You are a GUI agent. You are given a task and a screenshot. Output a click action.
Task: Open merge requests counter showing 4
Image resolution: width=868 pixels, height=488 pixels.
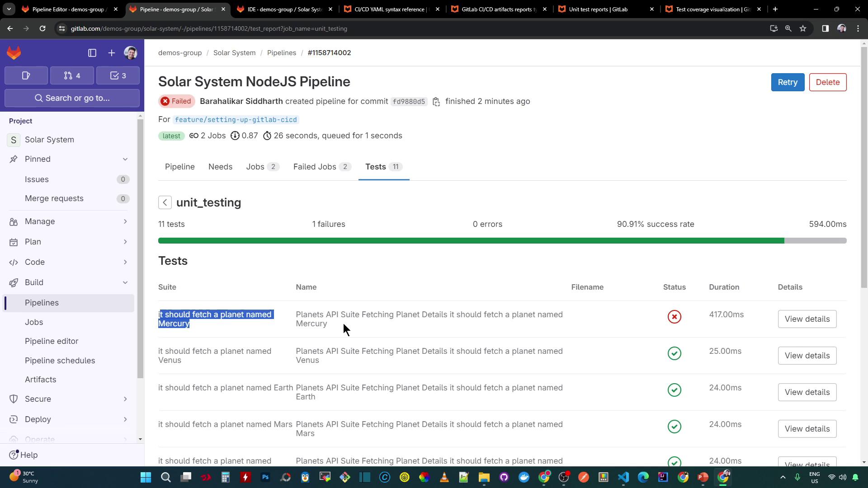tap(72, 75)
